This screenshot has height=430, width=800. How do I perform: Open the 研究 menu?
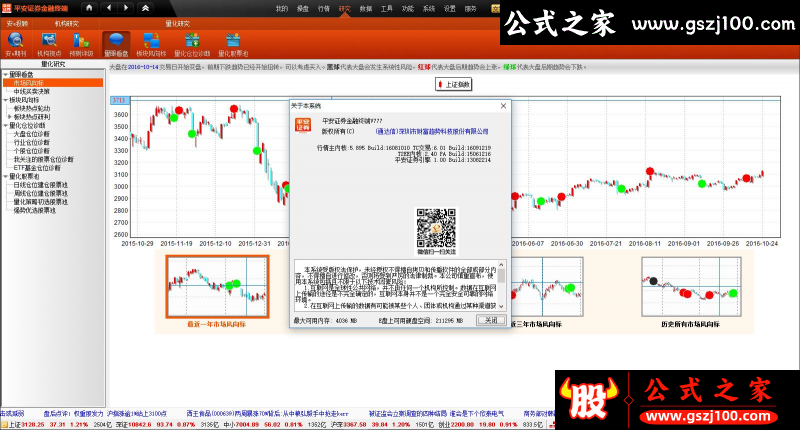click(345, 9)
